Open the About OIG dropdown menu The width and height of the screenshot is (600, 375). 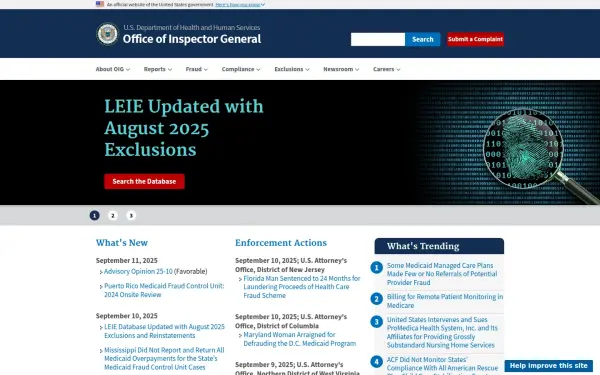coord(113,69)
